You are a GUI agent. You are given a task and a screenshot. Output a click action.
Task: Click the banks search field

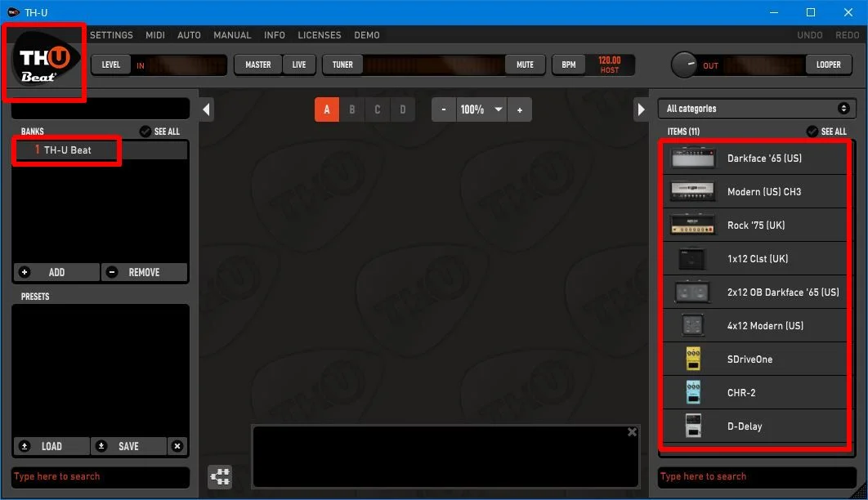(x=101, y=477)
